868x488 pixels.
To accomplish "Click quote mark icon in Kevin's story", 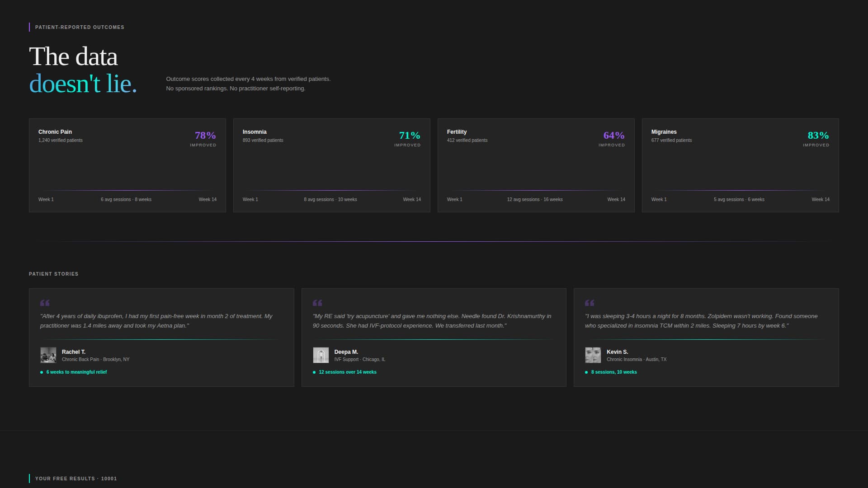I will point(590,303).
